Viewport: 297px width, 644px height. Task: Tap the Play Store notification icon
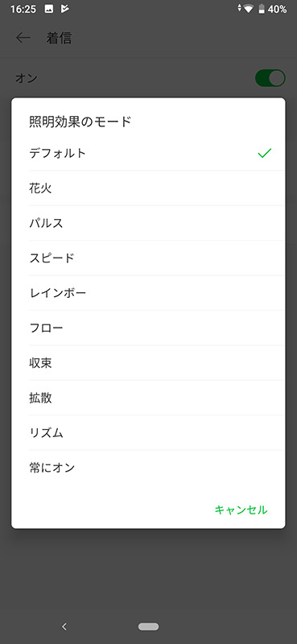pos(65,9)
